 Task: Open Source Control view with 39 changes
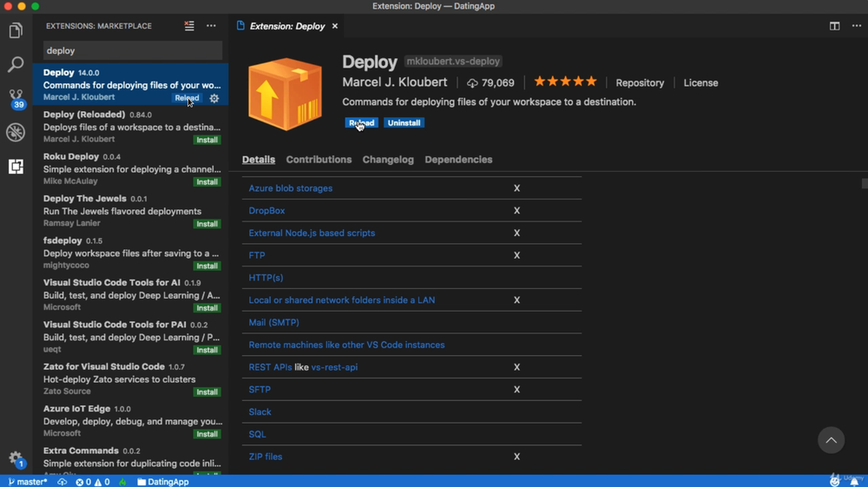[16, 98]
